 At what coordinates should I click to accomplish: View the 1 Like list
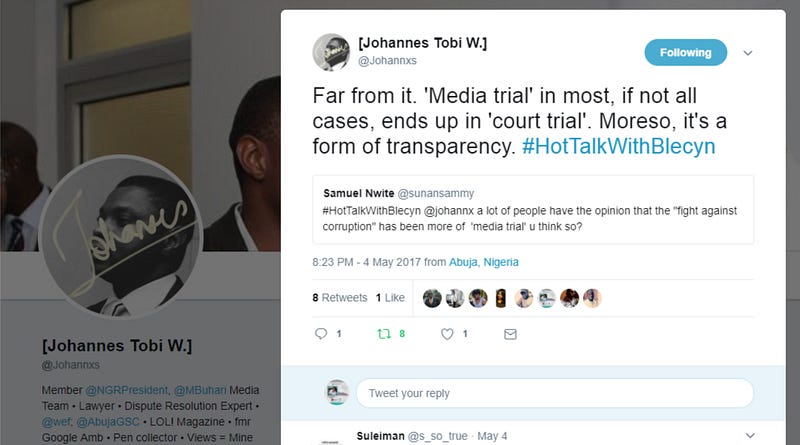pos(390,298)
